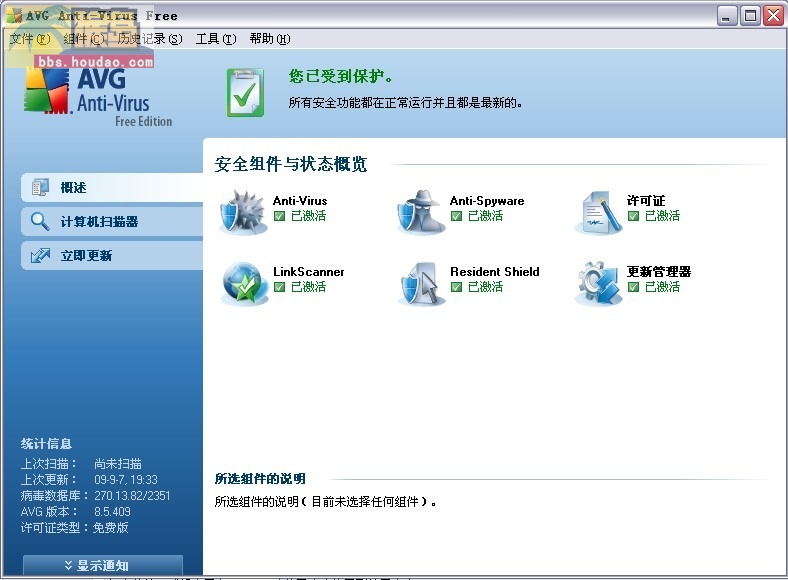The width and height of the screenshot is (788, 580).
Task: Open the 帮助(H) menu
Action: coord(270,39)
